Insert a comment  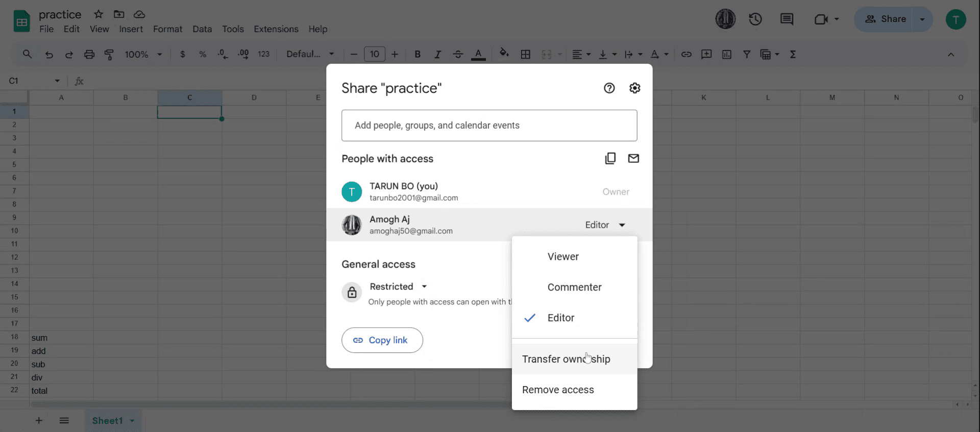coord(706,54)
